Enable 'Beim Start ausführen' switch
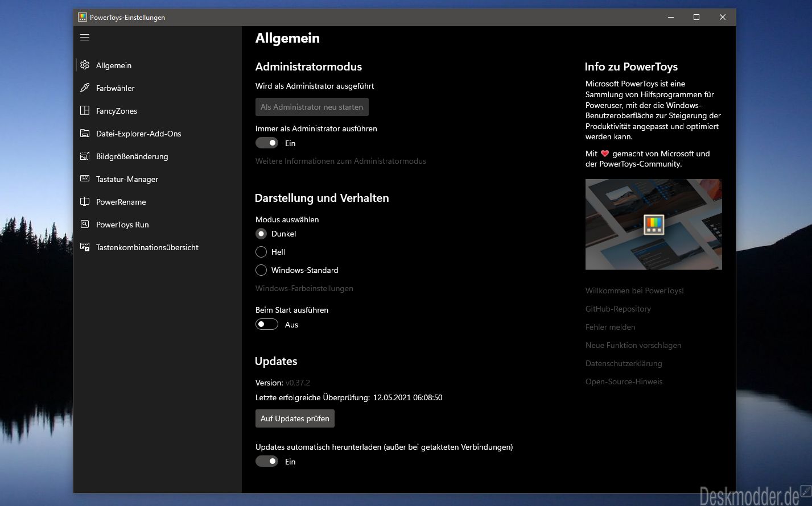The height and width of the screenshot is (506, 812). pyautogui.click(x=267, y=324)
